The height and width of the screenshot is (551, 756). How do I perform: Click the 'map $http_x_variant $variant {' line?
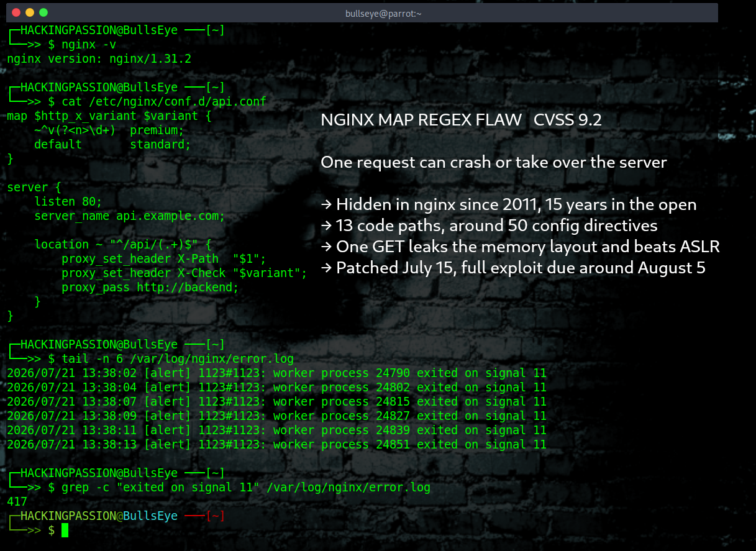tap(109, 116)
